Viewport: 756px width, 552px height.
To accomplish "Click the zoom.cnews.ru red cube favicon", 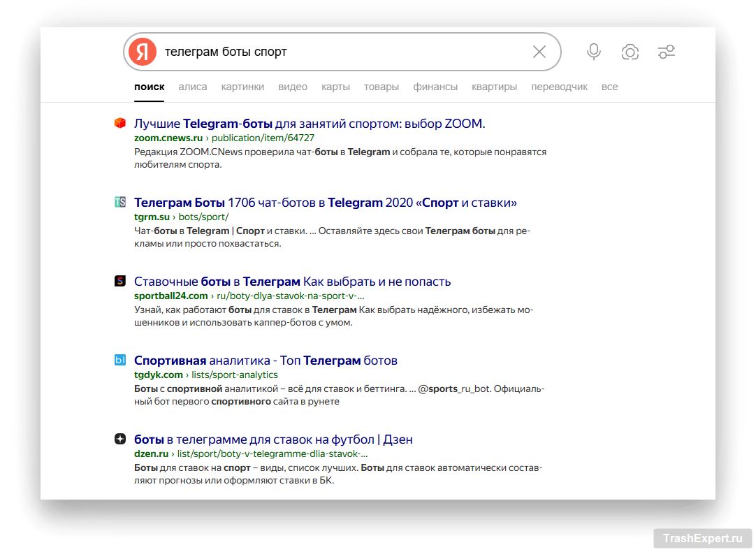I will 120,124.
